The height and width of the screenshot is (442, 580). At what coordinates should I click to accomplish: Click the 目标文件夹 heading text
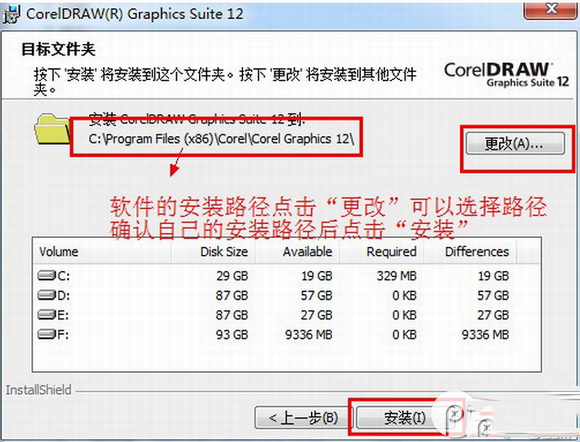[x=58, y=49]
